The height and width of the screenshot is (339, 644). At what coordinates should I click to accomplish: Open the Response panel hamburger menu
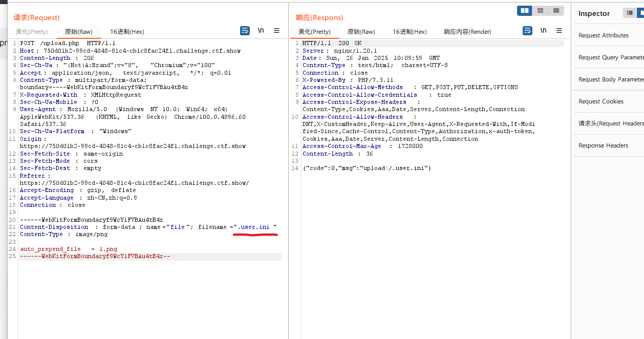(560, 31)
